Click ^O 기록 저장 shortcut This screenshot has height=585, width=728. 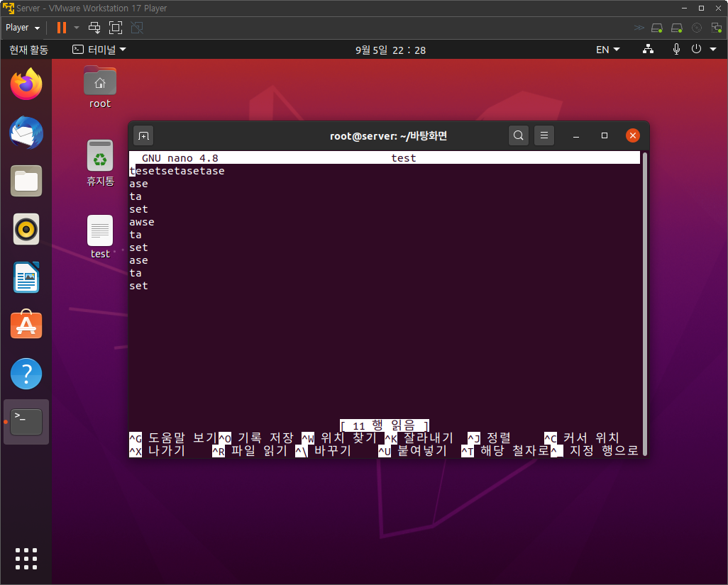(x=256, y=438)
